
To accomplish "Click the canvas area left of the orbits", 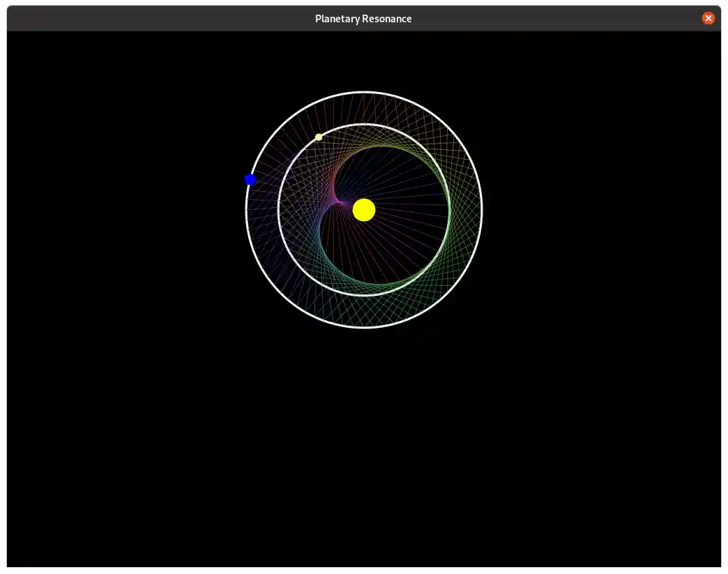I will 139,209.
